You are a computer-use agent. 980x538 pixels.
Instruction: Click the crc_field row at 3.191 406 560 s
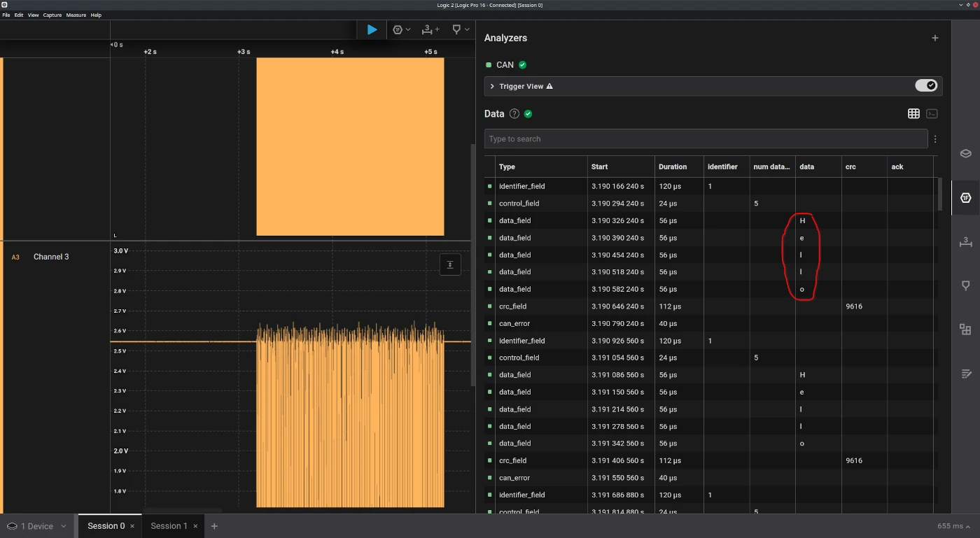click(x=709, y=460)
